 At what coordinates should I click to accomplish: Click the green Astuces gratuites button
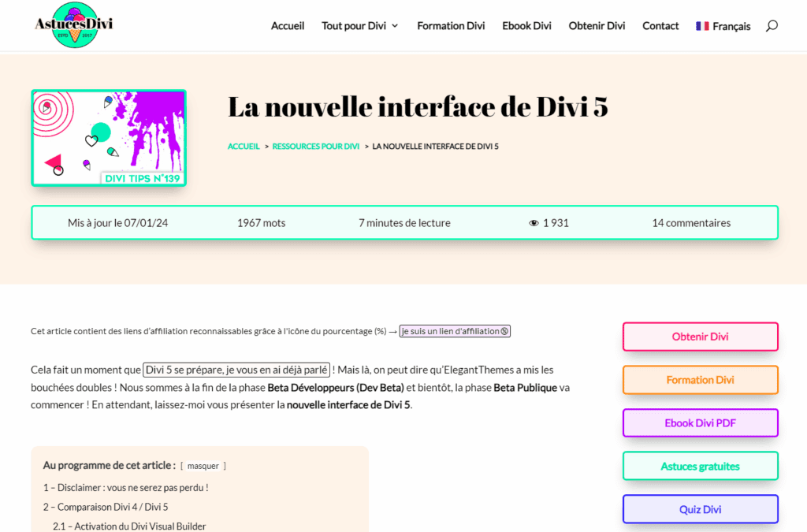(x=700, y=466)
